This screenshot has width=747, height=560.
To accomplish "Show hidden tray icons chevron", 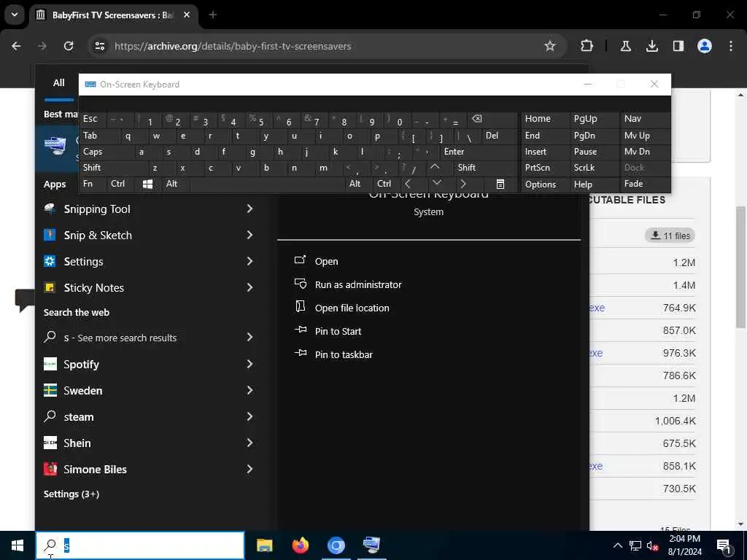I will tap(617, 545).
